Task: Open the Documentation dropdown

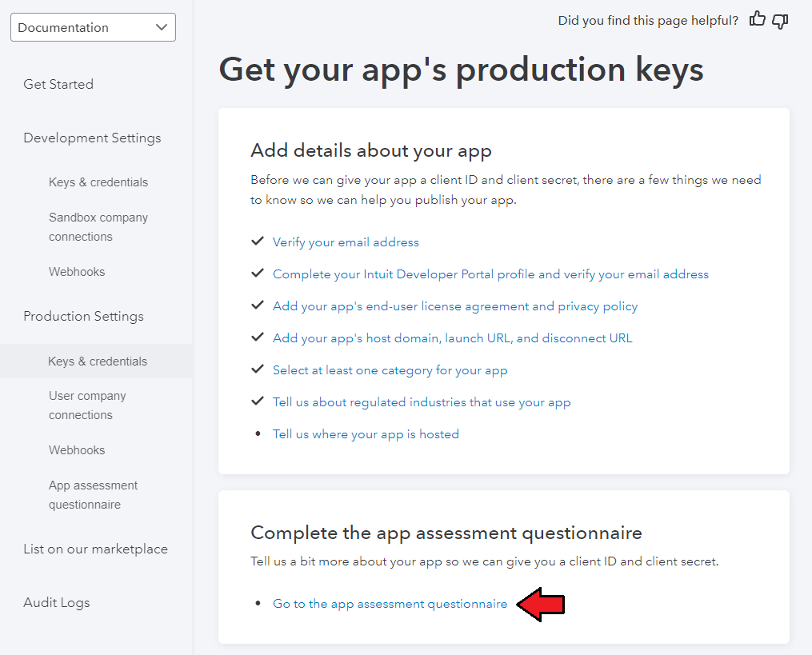Action: [x=94, y=27]
